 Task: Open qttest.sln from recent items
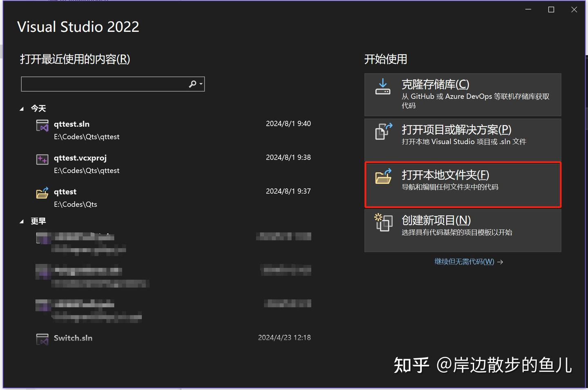(x=72, y=124)
